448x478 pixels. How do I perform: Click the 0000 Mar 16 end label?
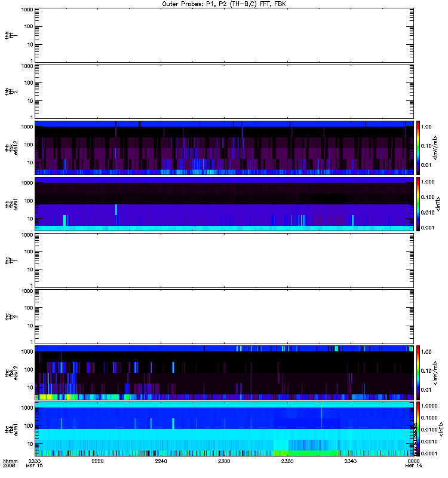413,463
